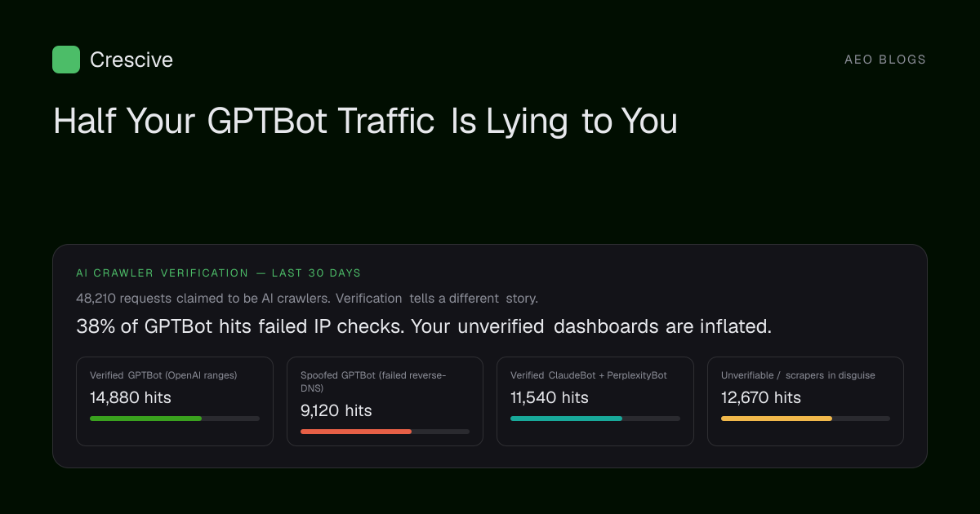This screenshot has height=514, width=980.
Task: Select the headline about GPTBot traffic lying
Action: [365, 122]
